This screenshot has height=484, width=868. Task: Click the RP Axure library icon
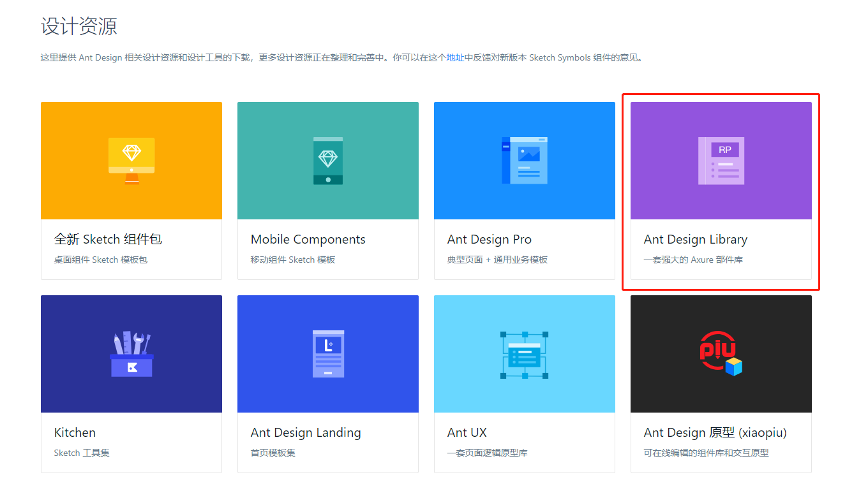tap(721, 161)
